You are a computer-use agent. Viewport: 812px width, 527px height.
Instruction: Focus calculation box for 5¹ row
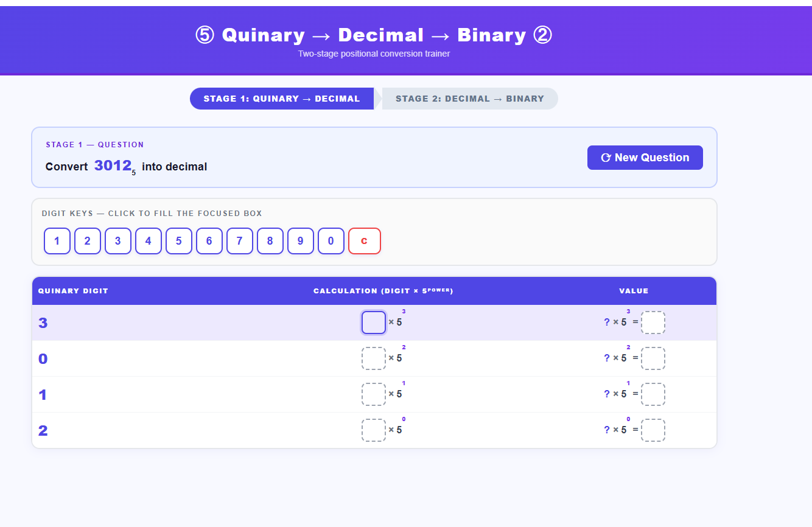373,394
